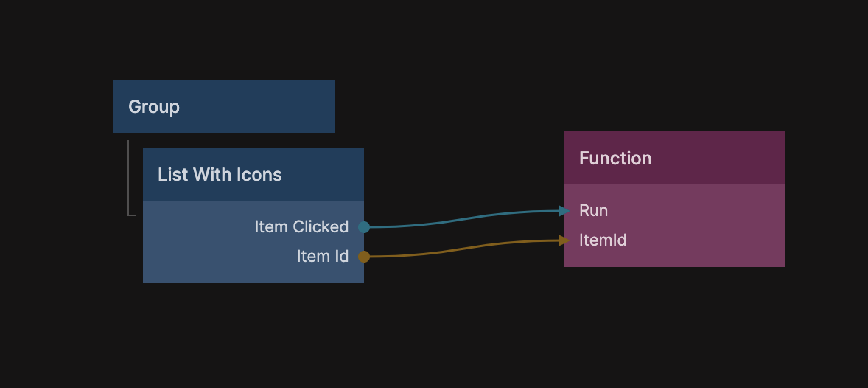Click the ItemId input label
The height and width of the screenshot is (388, 868).
603,240
